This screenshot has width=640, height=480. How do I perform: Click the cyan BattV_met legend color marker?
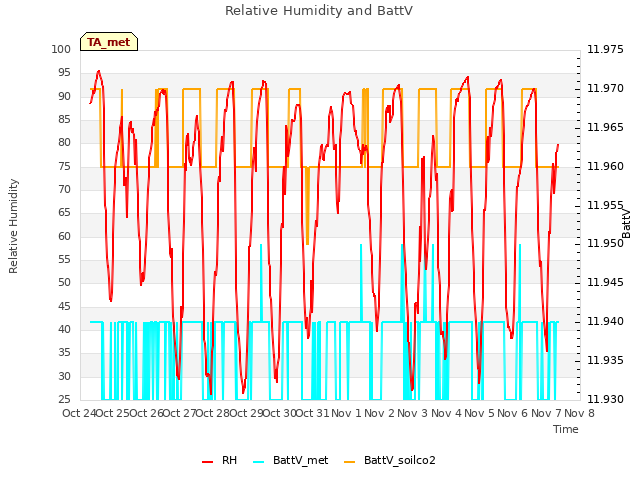[x=258, y=462]
